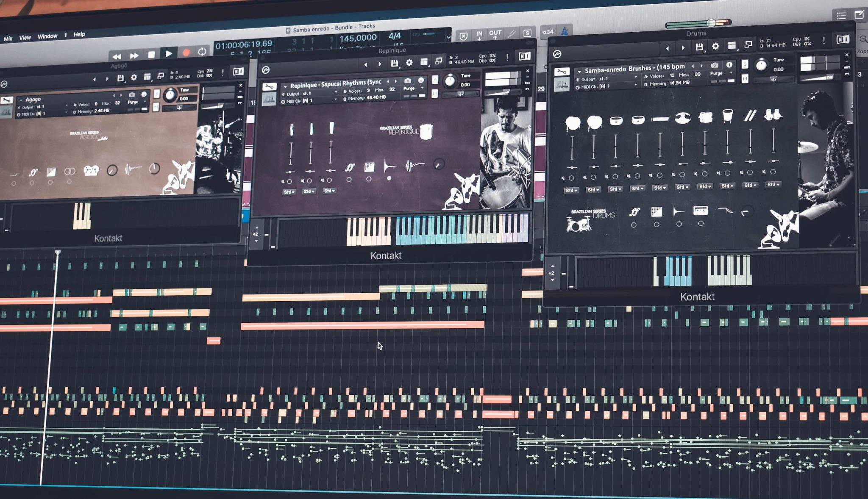
Task: Open the gear settings in Agogo Kontakt
Action: click(x=134, y=78)
